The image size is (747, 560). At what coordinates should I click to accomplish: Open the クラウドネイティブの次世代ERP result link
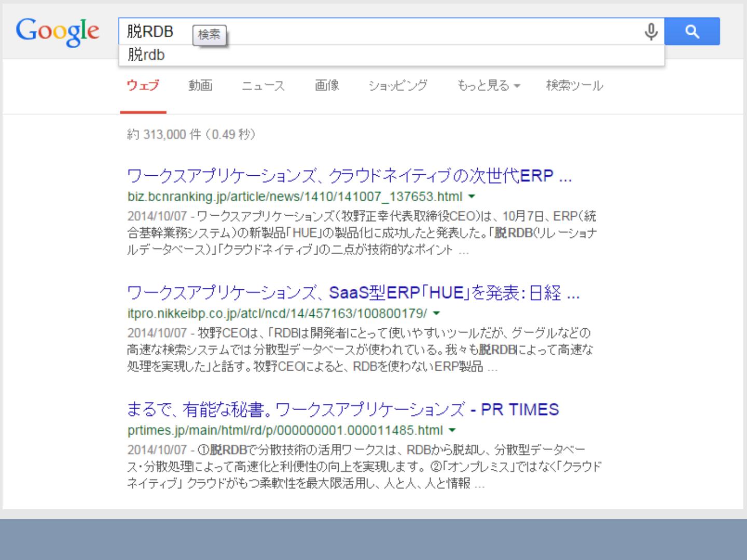click(349, 176)
